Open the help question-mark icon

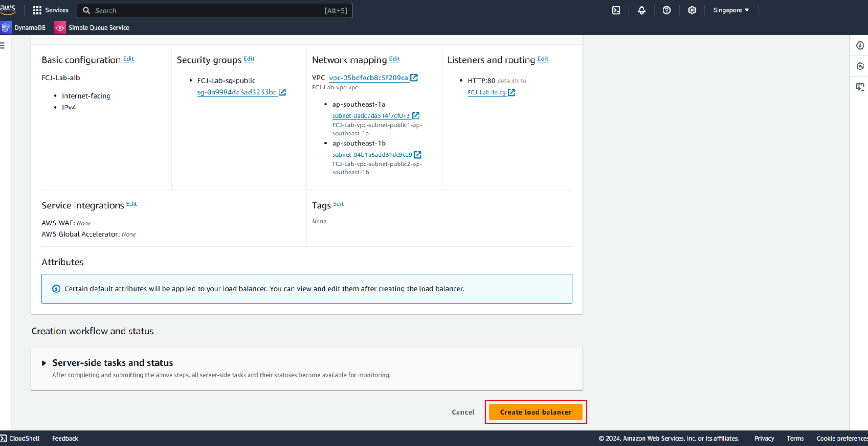tap(667, 10)
